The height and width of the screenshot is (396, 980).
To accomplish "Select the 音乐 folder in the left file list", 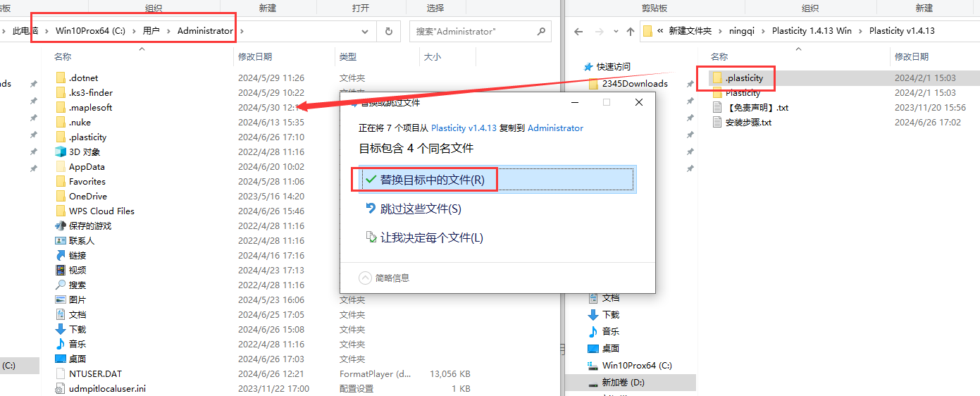I will (x=77, y=345).
